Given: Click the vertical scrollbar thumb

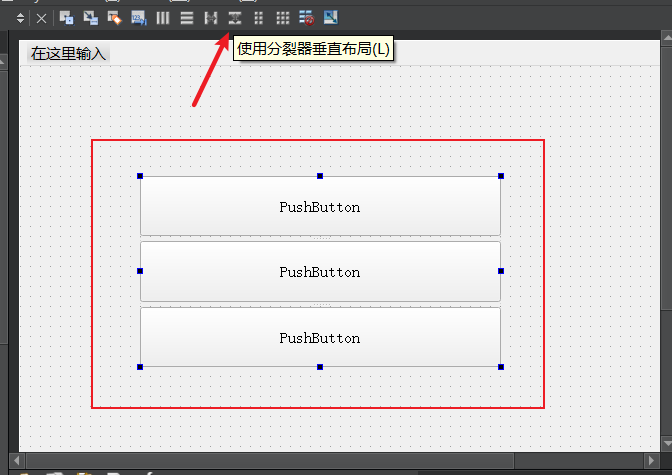Looking at the screenshot, I should pyautogui.click(x=666, y=178).
